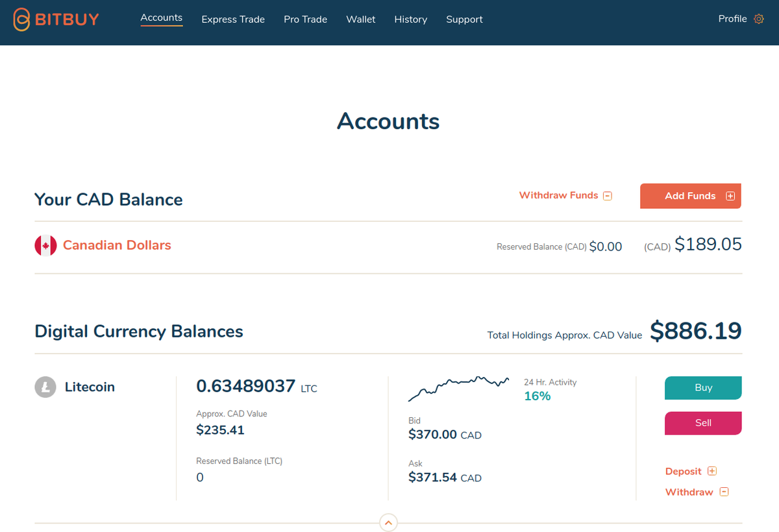779x532 pixels.
Task: Click the Reserved Balance (LTC) value 0
Action: [x=200, y=478]
